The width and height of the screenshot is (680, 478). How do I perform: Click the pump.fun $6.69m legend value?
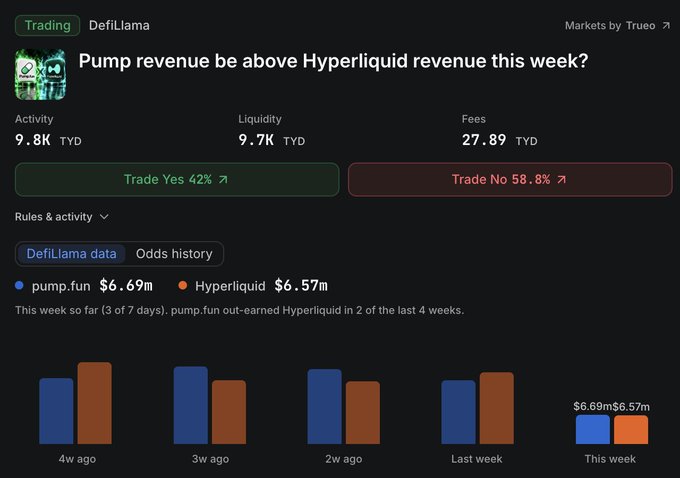click(126, 285)
